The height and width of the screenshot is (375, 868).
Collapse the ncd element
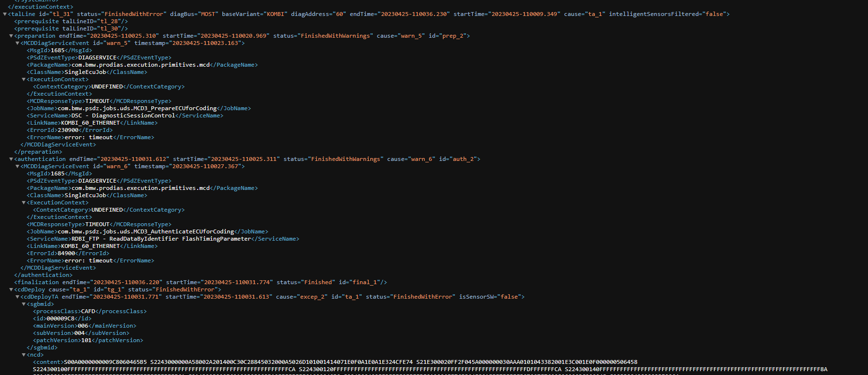(x=24, y=355)
